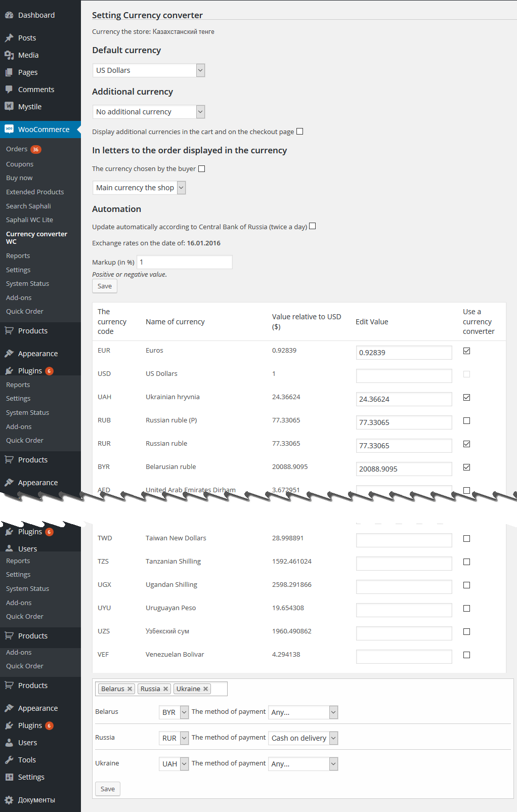517x812 pixels.
Task: Click the Orders count badge showing 36
Action: click(x=35, y=149)
